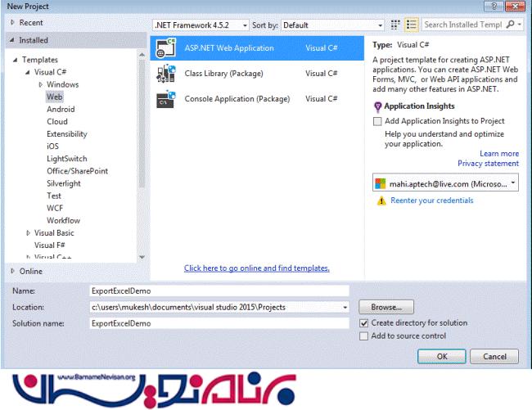Open the Location path dropdown arrow
532x410 pixels.
pyautogui.click(x=345, y=307)
